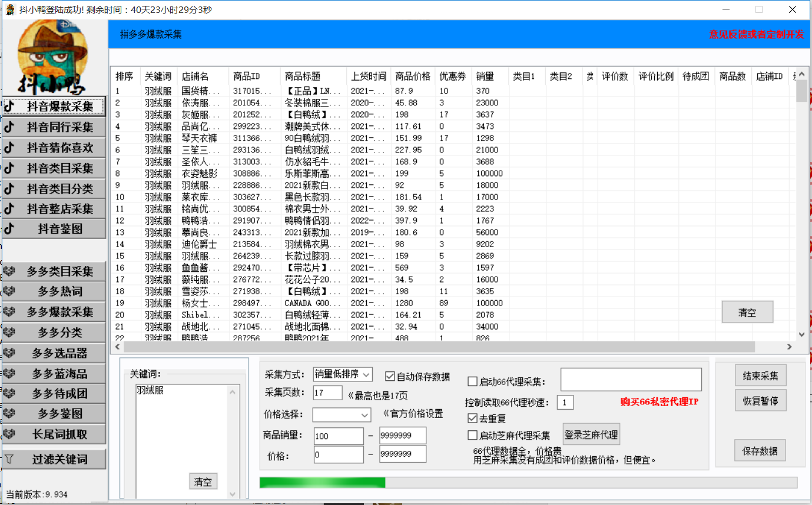
Task: Click the funnel icon for 过滤关键词
Action: 9,459
